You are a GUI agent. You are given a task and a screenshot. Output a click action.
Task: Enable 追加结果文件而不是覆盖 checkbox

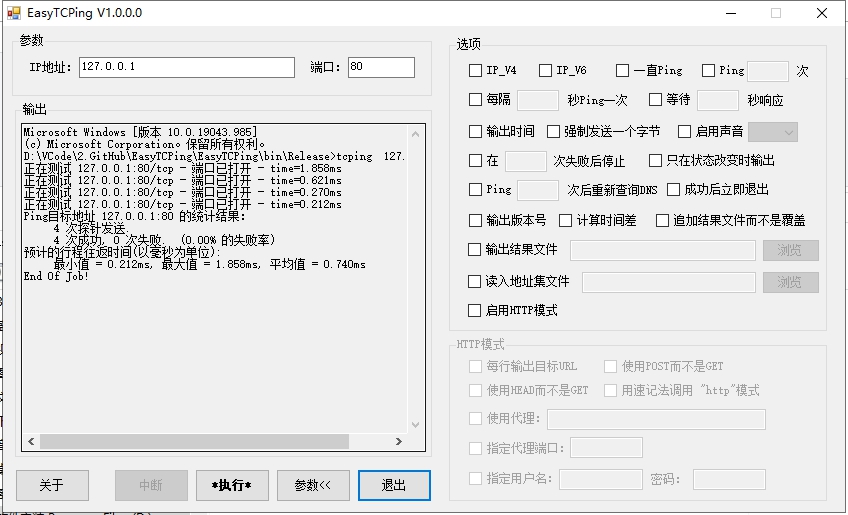point(662,220)
